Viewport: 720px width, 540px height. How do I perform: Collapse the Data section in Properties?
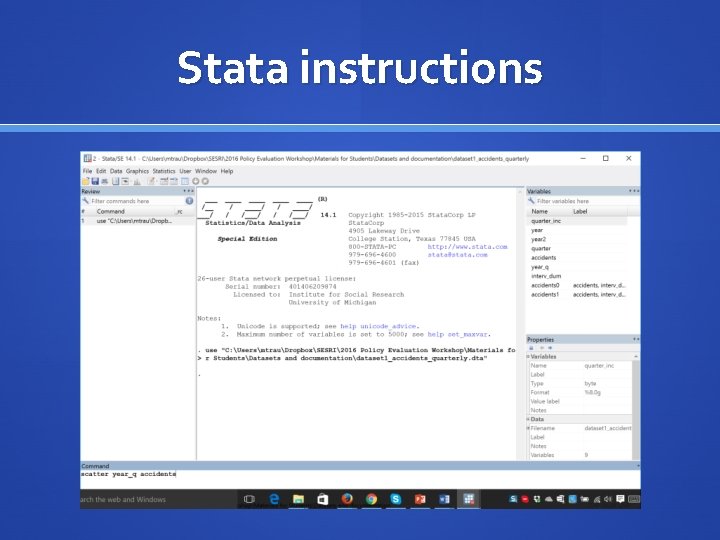point(529,419)
